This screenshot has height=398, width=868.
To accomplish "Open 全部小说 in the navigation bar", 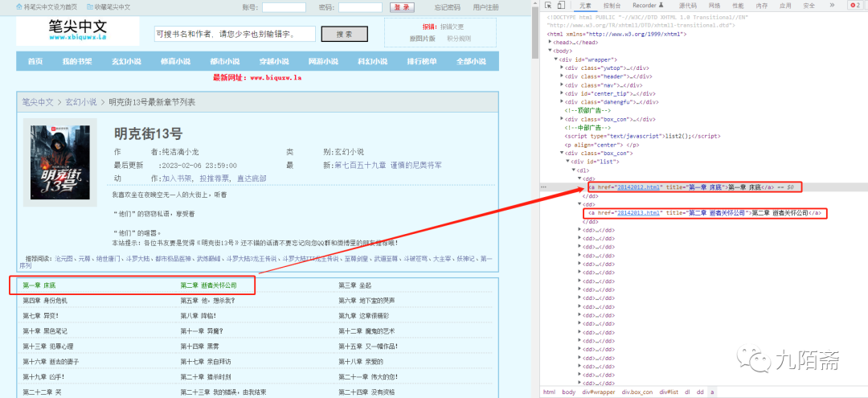I will pos(471,61).
